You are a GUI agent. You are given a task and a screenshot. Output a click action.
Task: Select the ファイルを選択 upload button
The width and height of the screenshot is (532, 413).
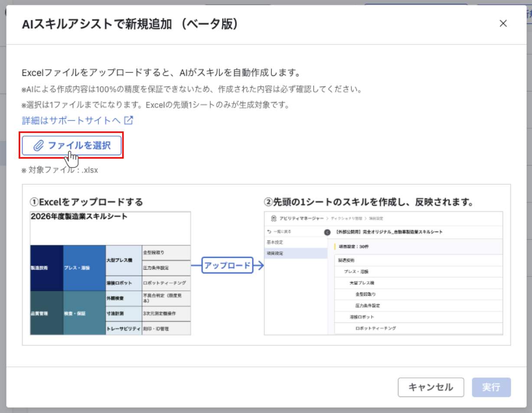(71, 146)
